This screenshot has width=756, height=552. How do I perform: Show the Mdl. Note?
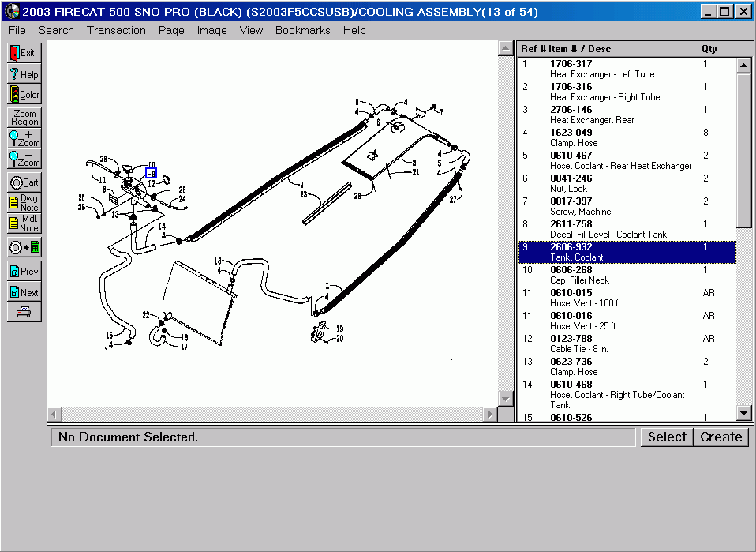24,223
